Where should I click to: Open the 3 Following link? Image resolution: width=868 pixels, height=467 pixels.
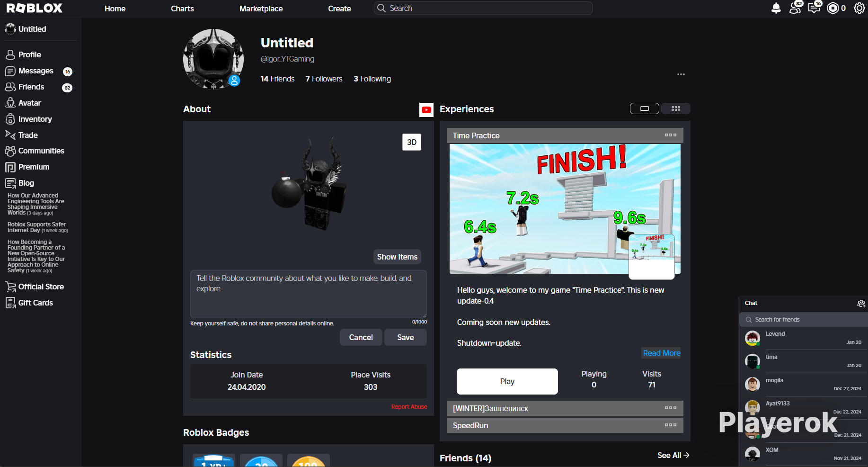(372, 79)
